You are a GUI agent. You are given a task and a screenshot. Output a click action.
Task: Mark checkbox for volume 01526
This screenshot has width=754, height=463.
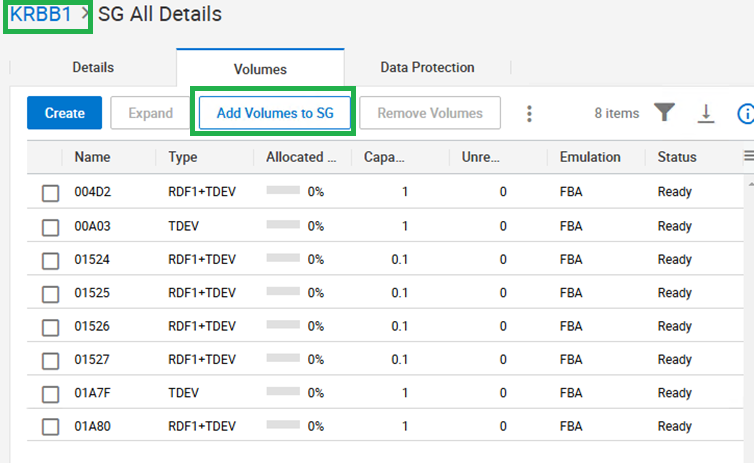pyautogui.click(x=50, y=327)
